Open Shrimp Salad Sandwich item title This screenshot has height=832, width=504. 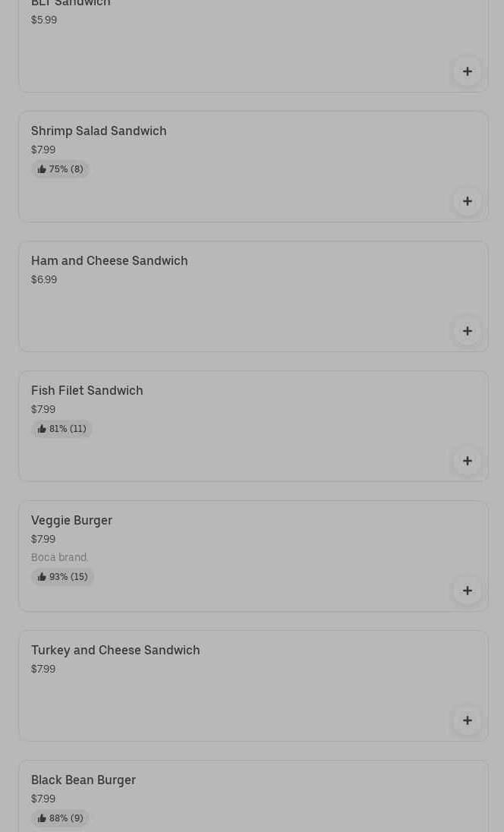99,131
